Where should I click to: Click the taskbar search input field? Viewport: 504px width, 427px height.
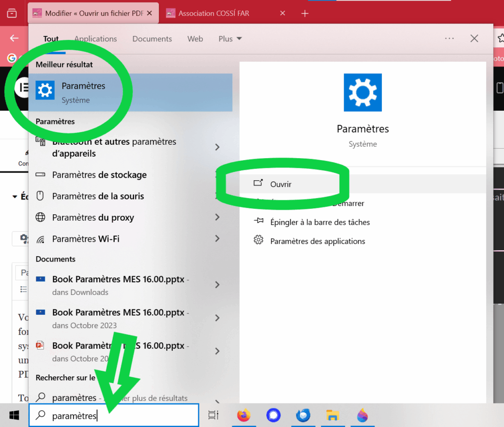click(118, 416)
